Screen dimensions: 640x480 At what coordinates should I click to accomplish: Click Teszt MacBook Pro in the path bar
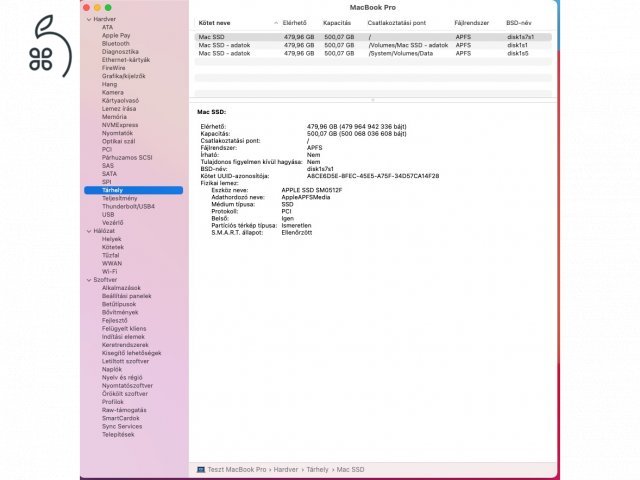click(x=237, y=470)
